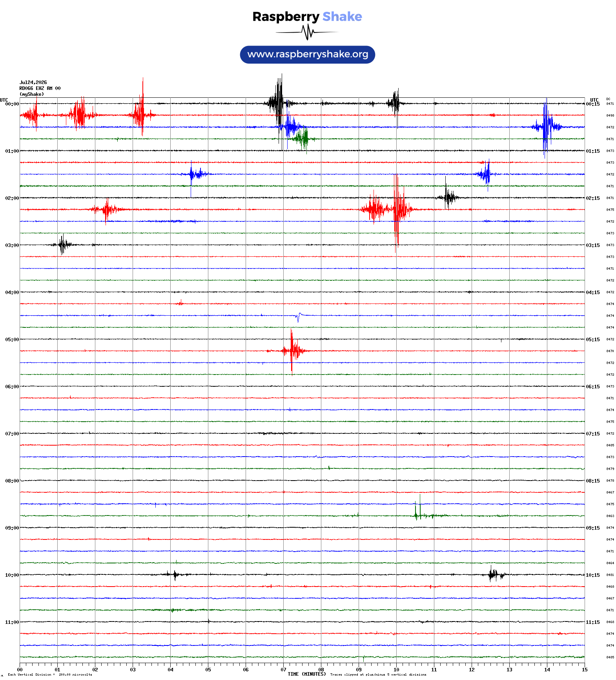Click the station label RD066 EHZ AM 00
616x680 pixels.
40,88
